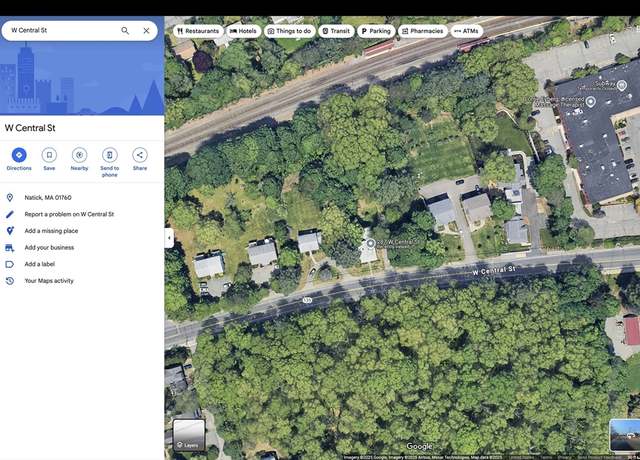Click Add a label
The image size is (640, 460).
[82, 264]
